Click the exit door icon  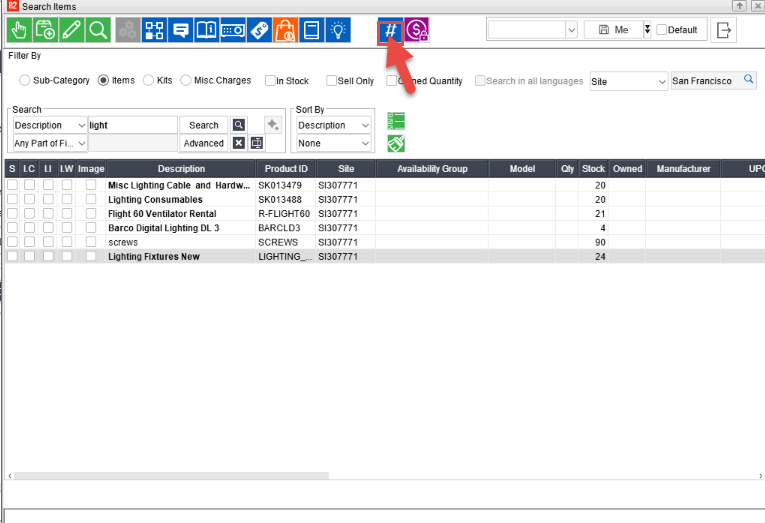[x=724, y=30]
